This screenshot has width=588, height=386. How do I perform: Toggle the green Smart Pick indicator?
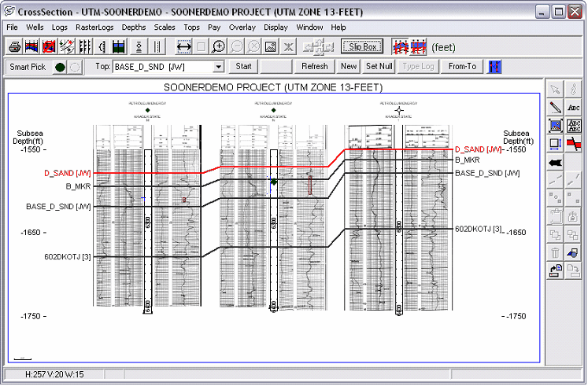click(x=60, y=67)
